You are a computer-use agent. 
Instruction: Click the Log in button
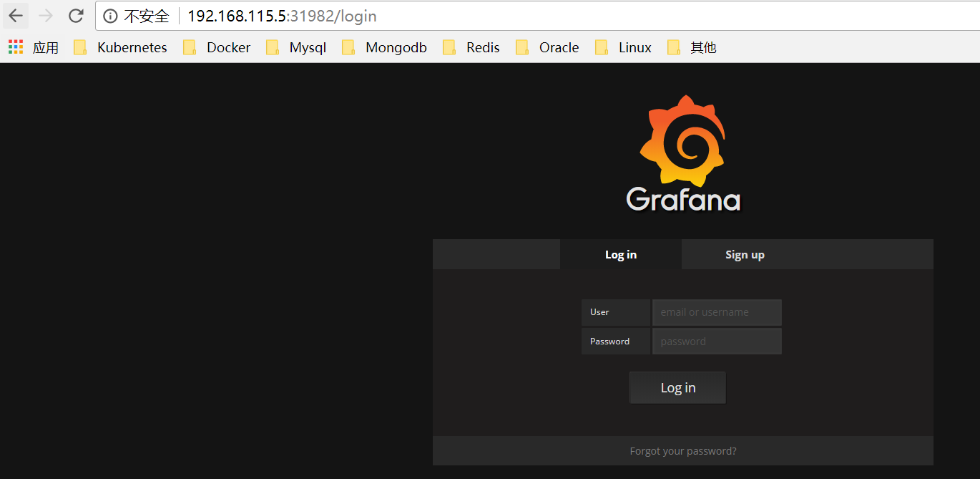677,387
